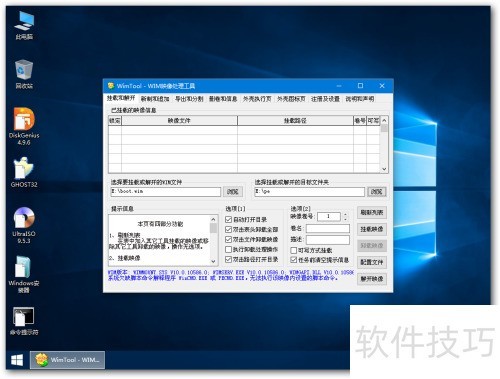Decrease 映像卷号 with down arrow
Image resolution: width=500 pixels, height=379 pixels.
345,219
